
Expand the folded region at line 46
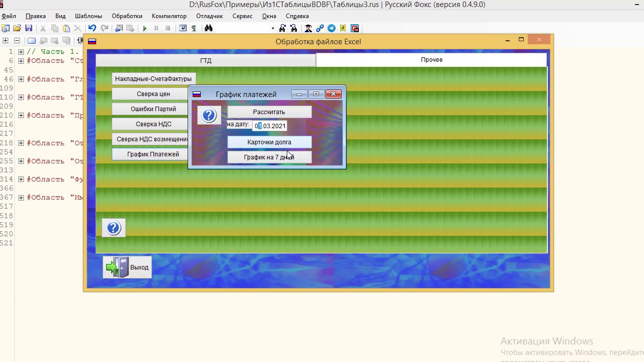point(21,79)
